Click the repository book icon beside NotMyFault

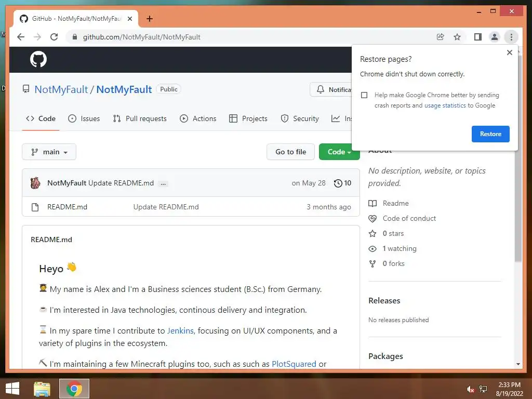26,89
